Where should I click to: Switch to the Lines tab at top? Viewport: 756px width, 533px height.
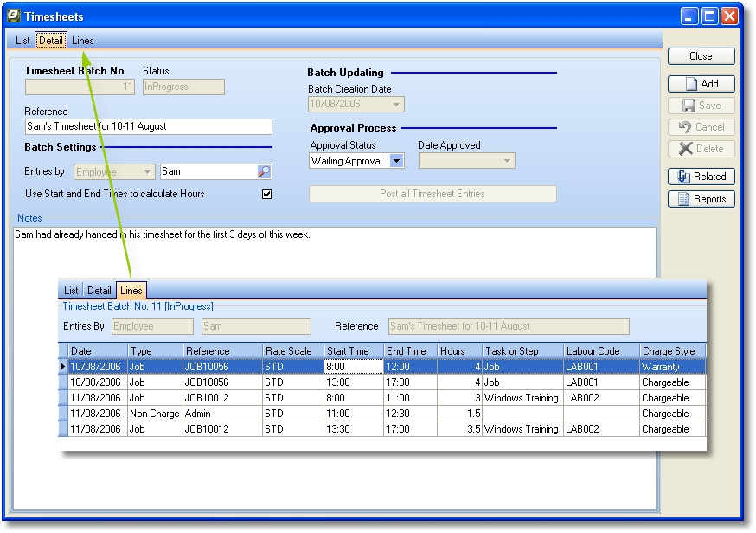tap(83, 41)
